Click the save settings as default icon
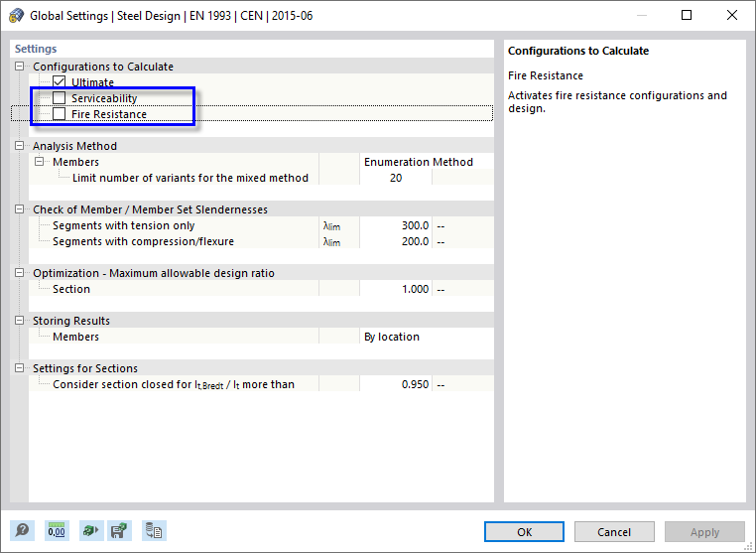This screenshot has width=756, height=553. [x=119, y=531]
